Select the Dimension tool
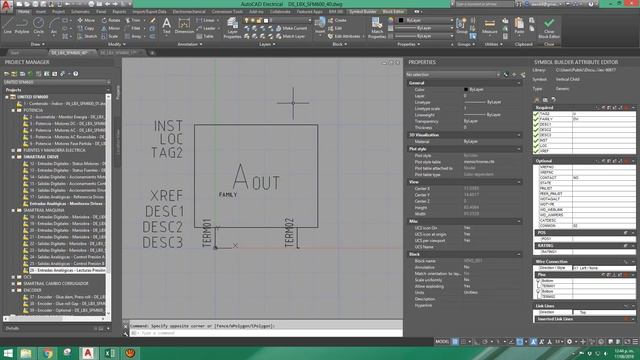 (184, 25)
